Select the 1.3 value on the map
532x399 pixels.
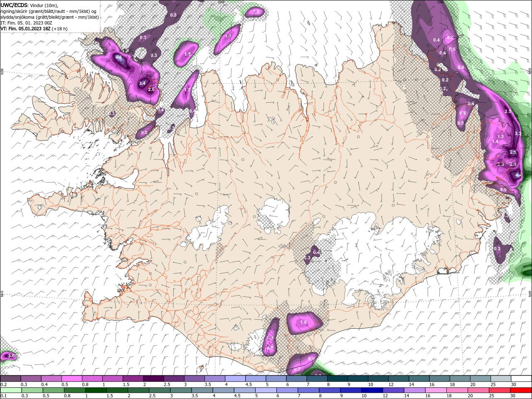500,136
